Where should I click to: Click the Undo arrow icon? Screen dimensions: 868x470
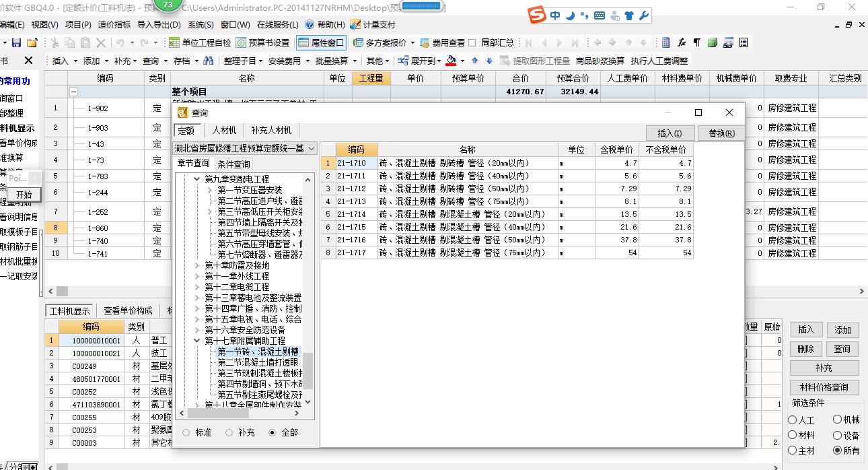tap(120, 42)
